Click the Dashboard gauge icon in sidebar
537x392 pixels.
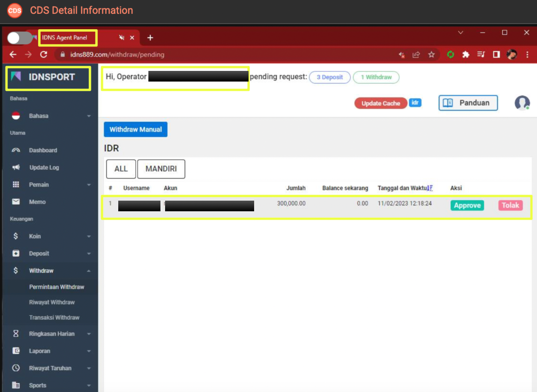point(16,150)
